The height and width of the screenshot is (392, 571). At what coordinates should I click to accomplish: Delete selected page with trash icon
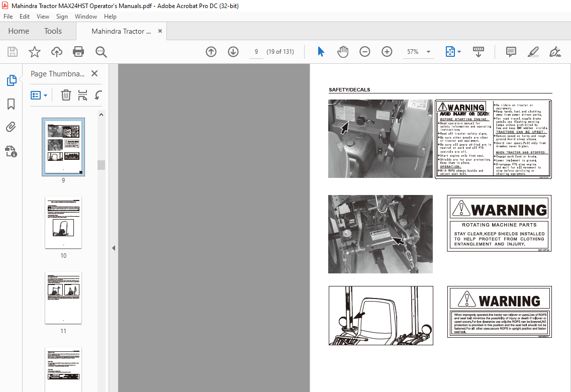(x=65, y=95)
